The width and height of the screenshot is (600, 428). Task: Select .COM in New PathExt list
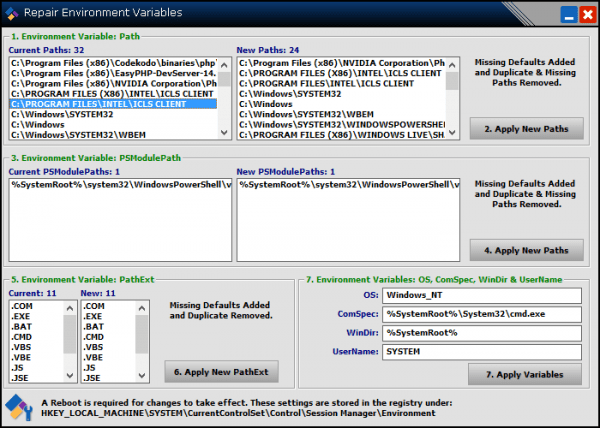tap(109, 306)
